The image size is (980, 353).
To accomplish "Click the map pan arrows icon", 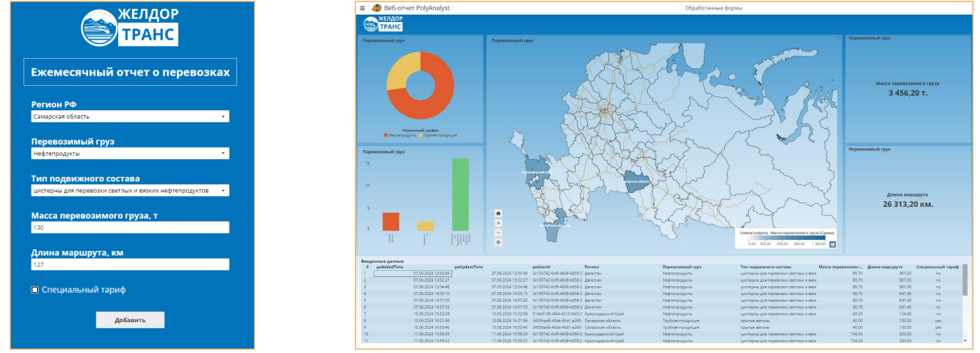I will pyautogui.click(x=498, y=242).
